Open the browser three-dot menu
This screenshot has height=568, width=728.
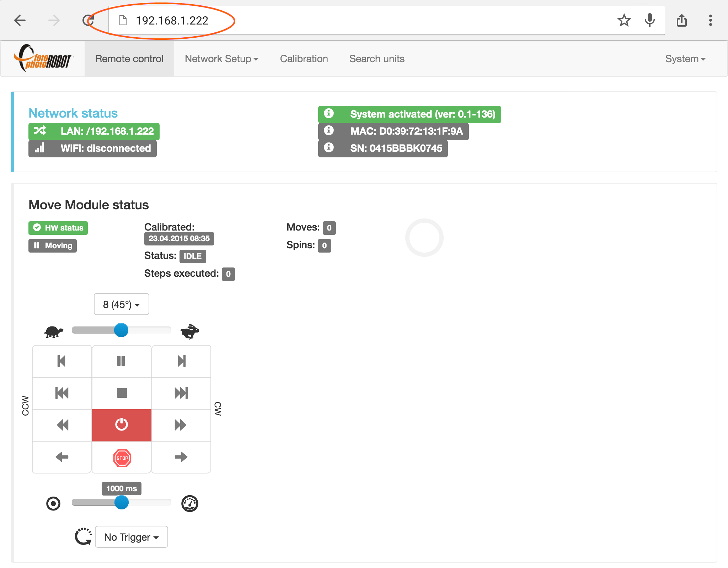710,20
